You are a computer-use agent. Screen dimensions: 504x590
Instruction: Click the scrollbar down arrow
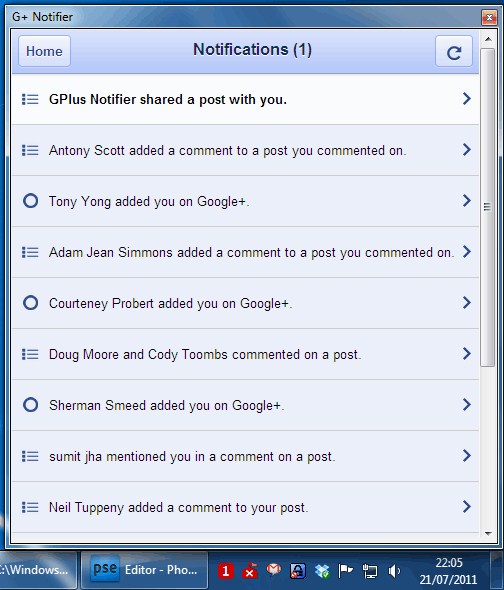(488, 534)
